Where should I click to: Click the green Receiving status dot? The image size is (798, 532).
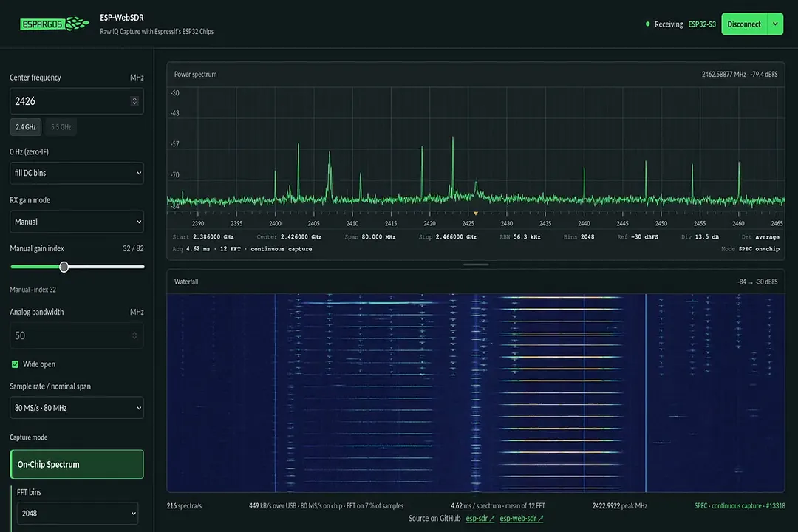pyautogui.click(x=647, y=24)
